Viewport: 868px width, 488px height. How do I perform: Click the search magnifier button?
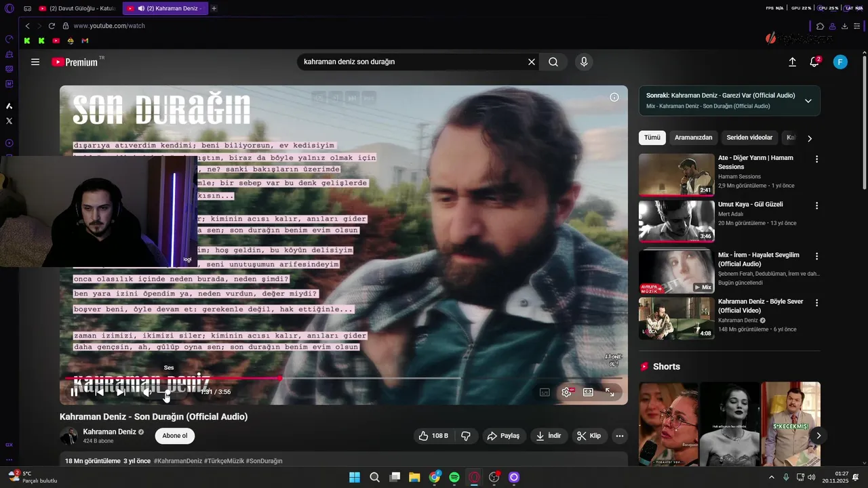553,62
